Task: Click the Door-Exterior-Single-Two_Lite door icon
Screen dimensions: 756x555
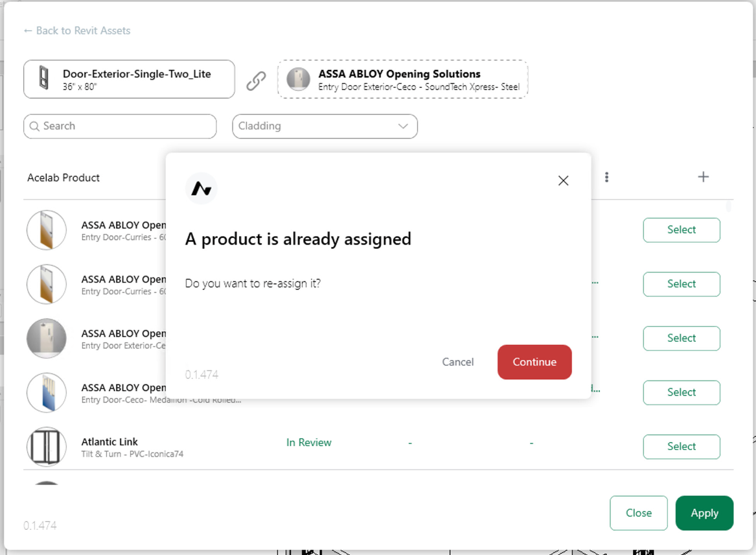Action: point(44,78)
